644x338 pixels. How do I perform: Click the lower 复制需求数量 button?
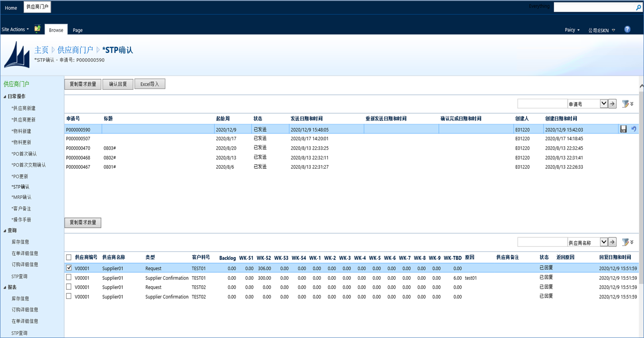point(83,222)
